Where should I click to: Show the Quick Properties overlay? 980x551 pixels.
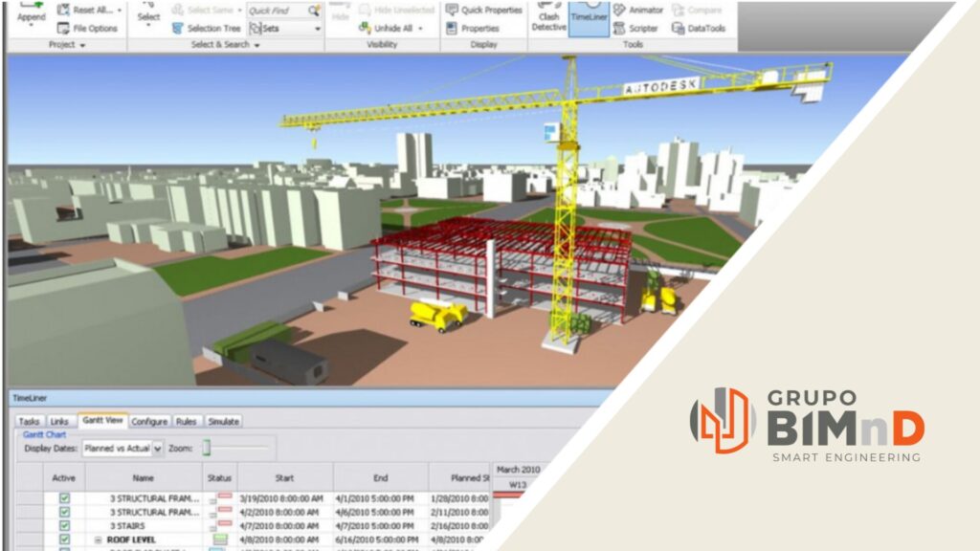[x=484, y=11]
